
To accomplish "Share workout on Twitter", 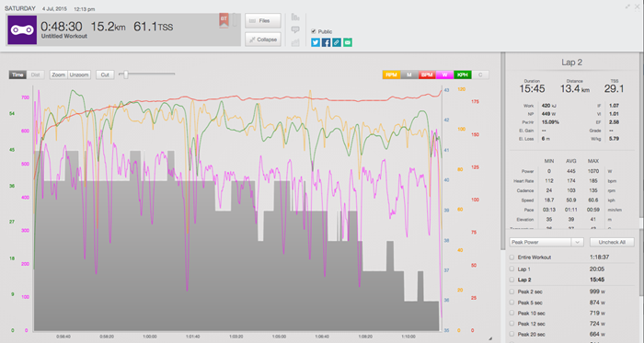I will [x=316, y=42].
